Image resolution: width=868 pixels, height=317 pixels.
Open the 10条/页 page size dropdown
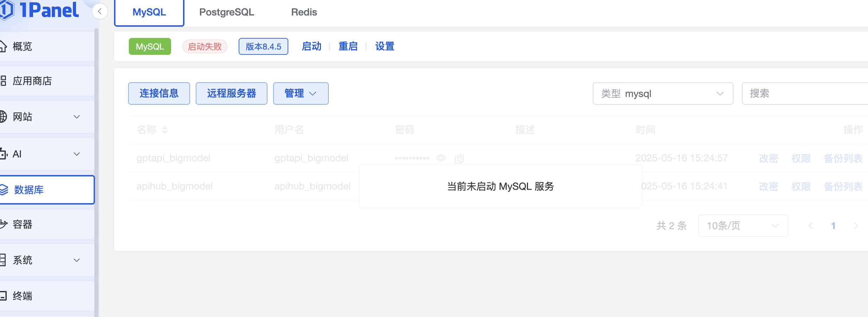[743, 226]
